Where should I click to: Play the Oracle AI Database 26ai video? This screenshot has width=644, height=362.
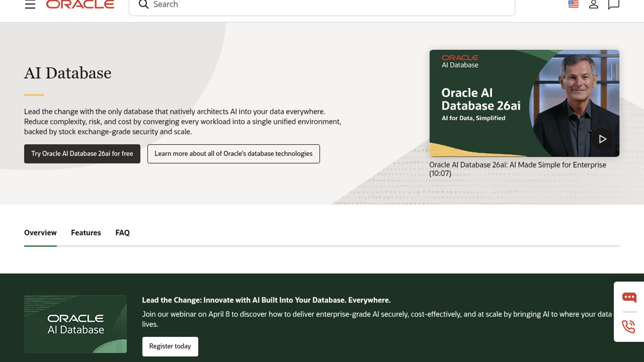(602, 139)
